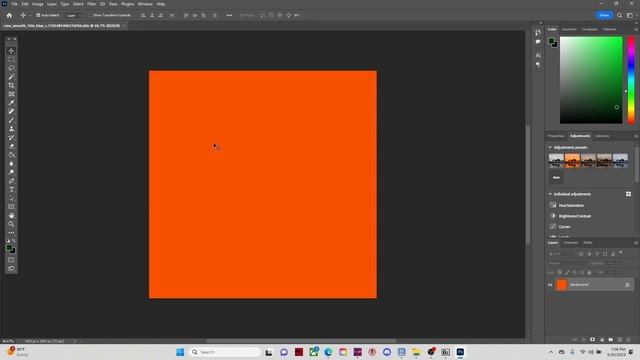This screenshot has height=360, width=640.
Task: Hide the Background layer eye icon
Action: pos(550,285)
